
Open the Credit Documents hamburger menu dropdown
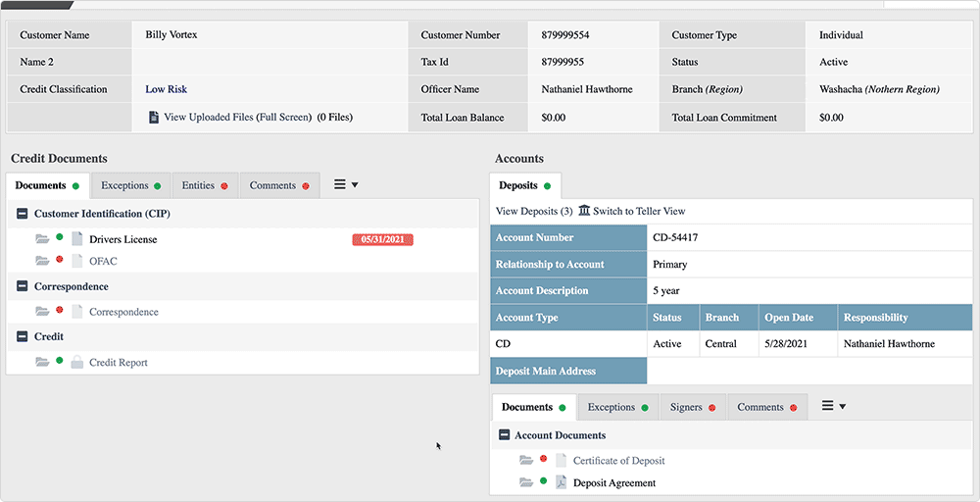pyautogui.click(x=346, y=184)
